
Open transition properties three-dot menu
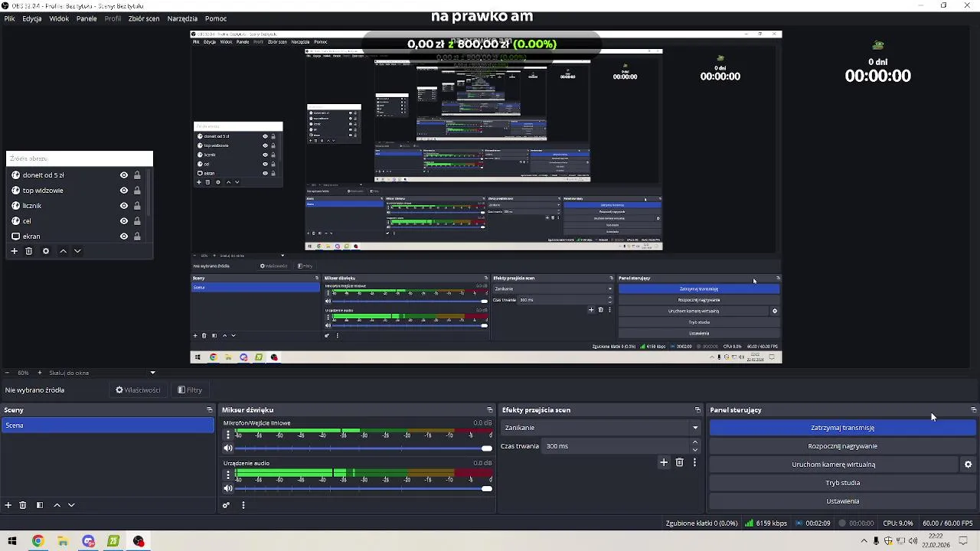tap(694, 462)
